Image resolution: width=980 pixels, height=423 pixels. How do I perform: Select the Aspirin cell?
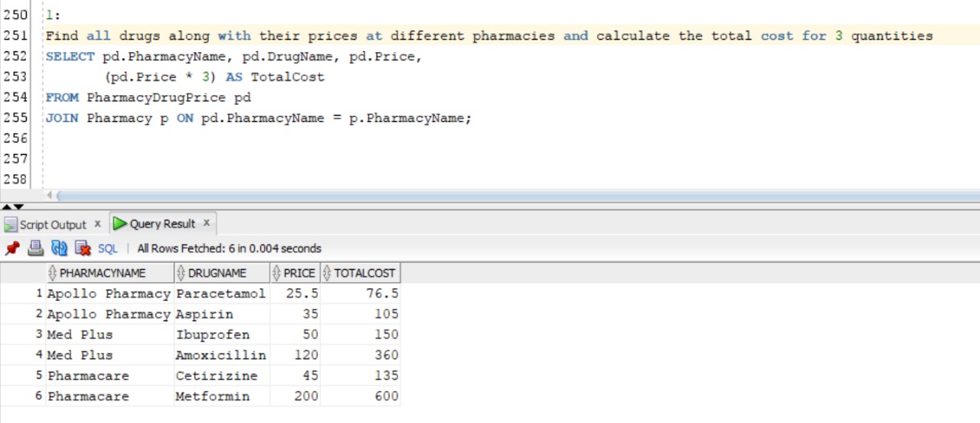pyautogui.click(x=221, y=314)
